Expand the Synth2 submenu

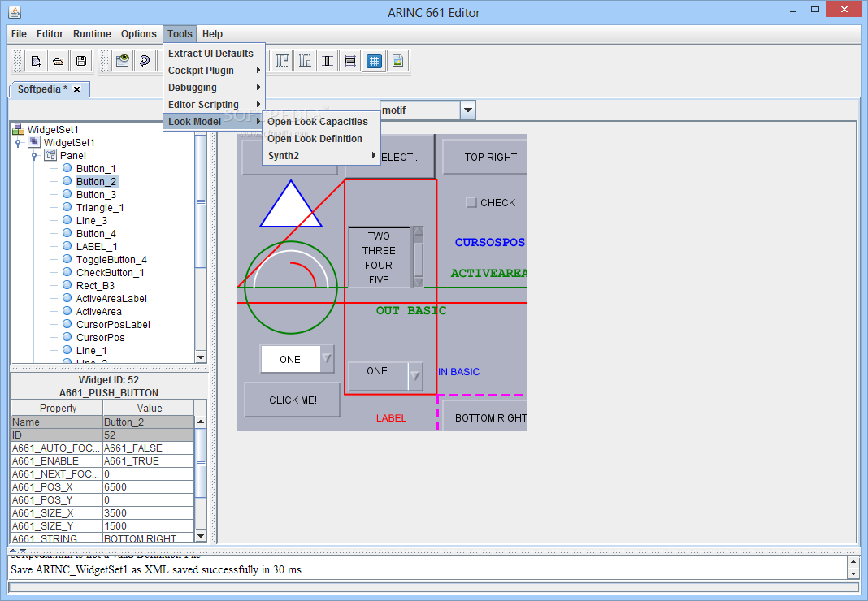[321, 155]
